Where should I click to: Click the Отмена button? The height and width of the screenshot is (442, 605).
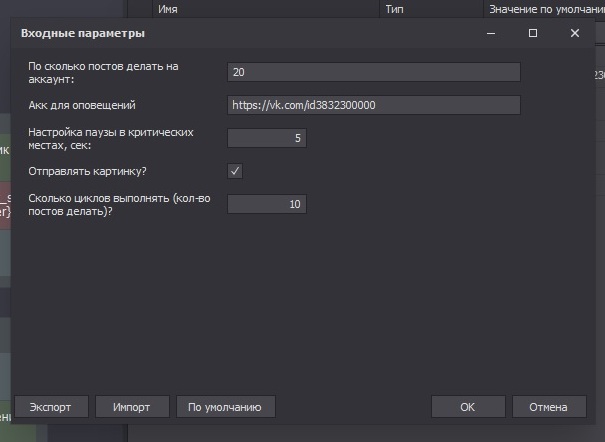click(549, 407)
